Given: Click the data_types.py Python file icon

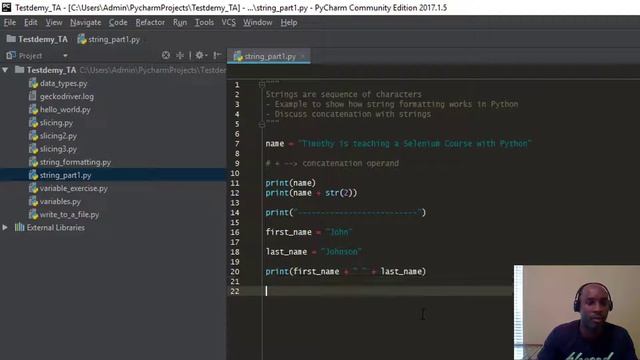Looking at the screenshot, I should click(x=33, y=83).
